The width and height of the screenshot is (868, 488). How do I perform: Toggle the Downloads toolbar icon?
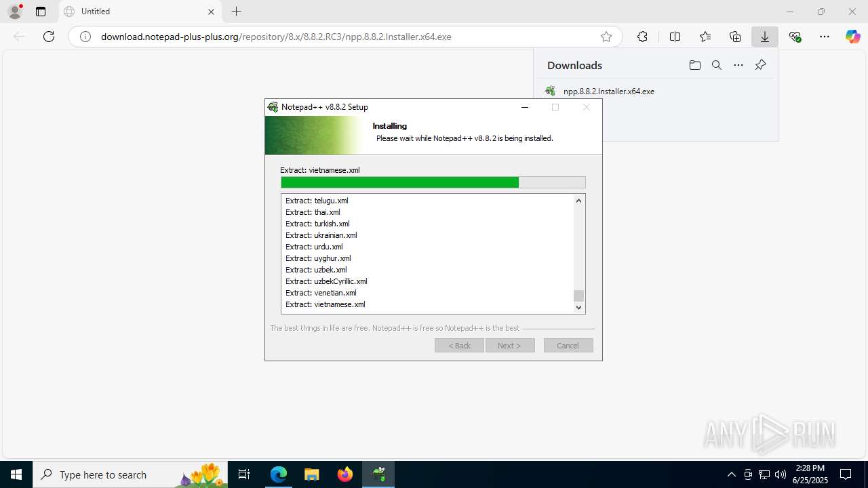click(x=765, y=37)
